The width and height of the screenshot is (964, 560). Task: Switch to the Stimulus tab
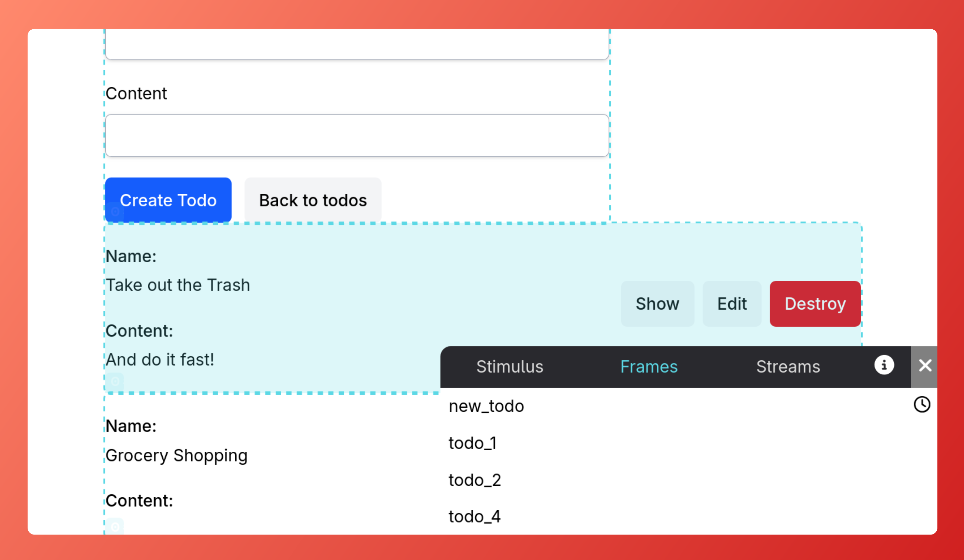pyautogui.click(x=510, y=367)
